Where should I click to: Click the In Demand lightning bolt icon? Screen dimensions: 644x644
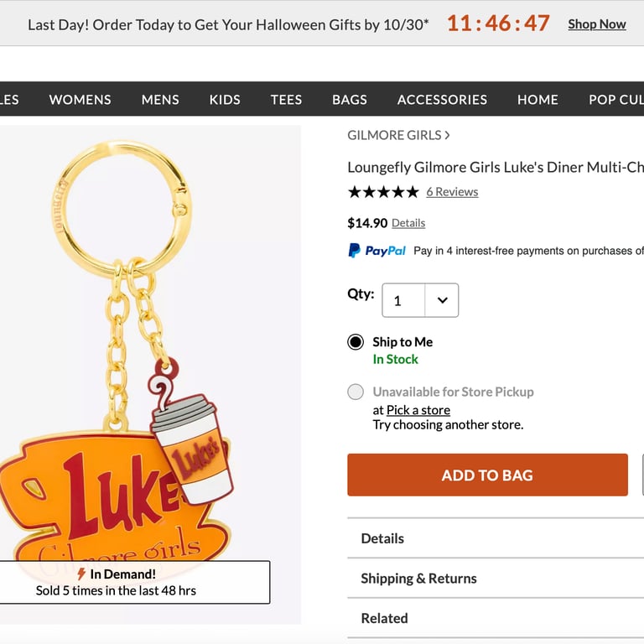tap(81, 574)
